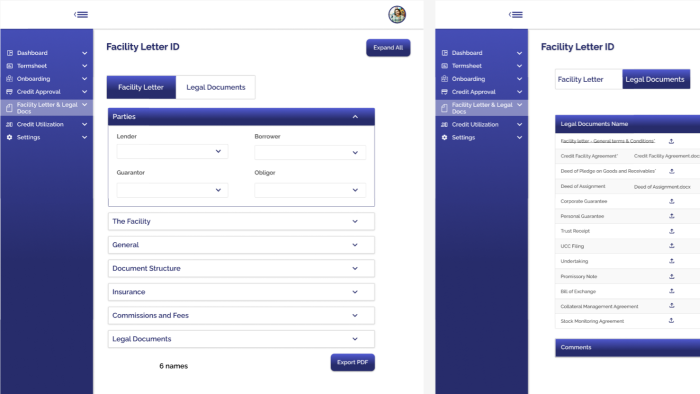
Task: Upload file for Stock Monitoring Agreement row
Action: pos(671,320)
